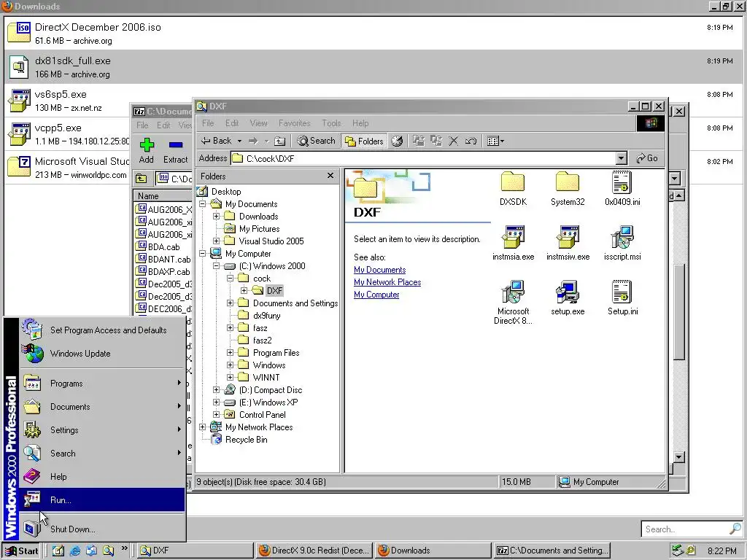Open the Favorites menu in DXF window
The image size is (747, 560).
295,123
